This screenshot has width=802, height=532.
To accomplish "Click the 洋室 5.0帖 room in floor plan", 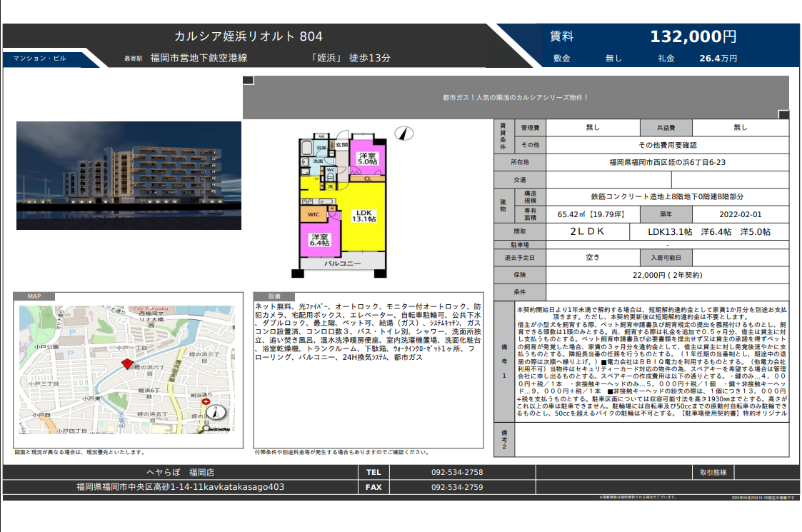I will (x=367, y=159).
